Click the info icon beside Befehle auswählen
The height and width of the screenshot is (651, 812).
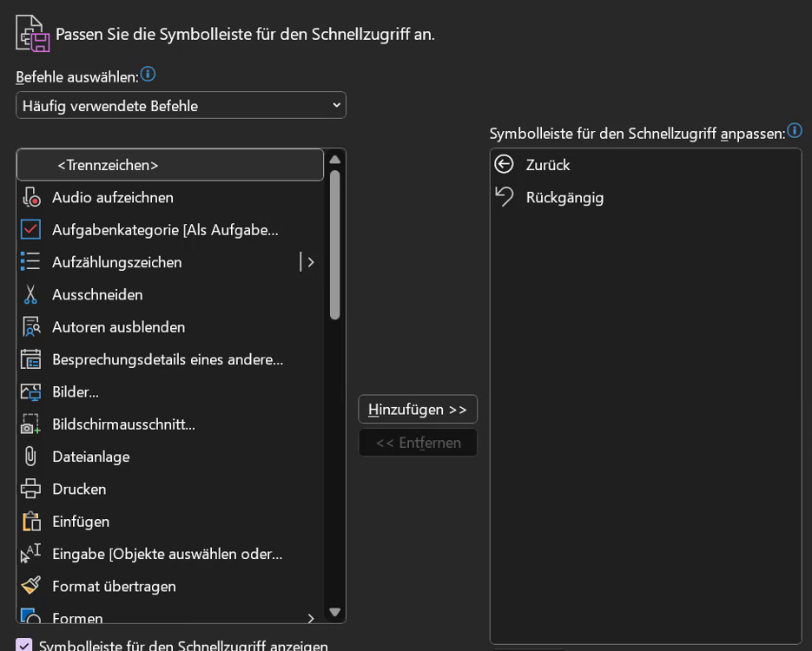coord(149,75)
